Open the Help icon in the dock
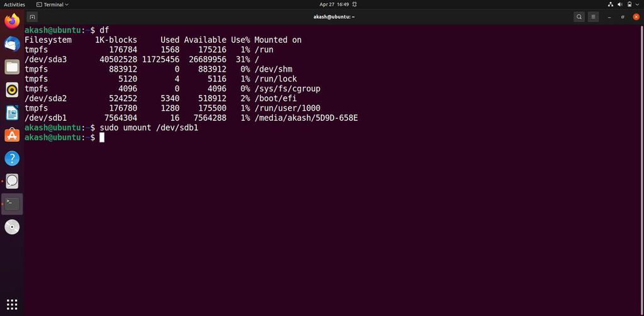 point(12,158)
